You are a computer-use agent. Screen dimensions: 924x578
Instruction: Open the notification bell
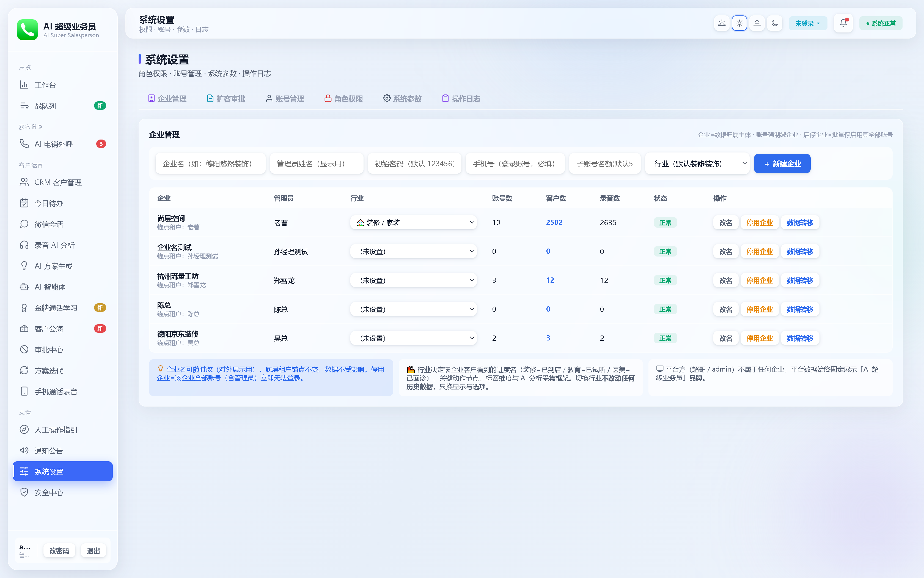click(x=843, y=23)
